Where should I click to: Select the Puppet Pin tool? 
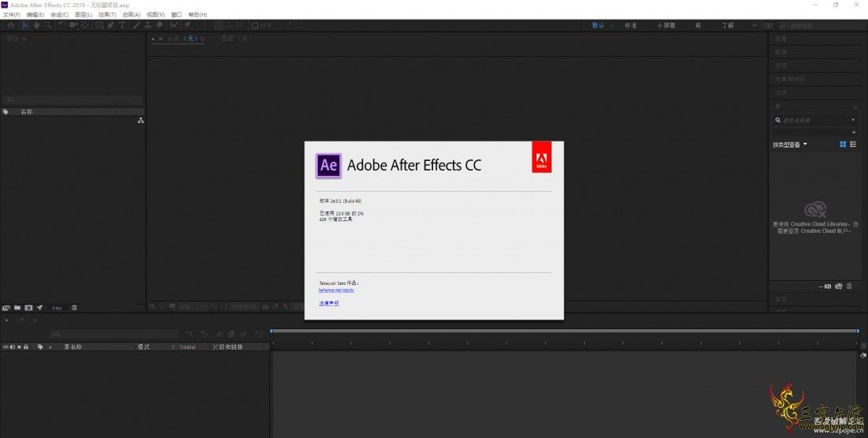(187, 25)
